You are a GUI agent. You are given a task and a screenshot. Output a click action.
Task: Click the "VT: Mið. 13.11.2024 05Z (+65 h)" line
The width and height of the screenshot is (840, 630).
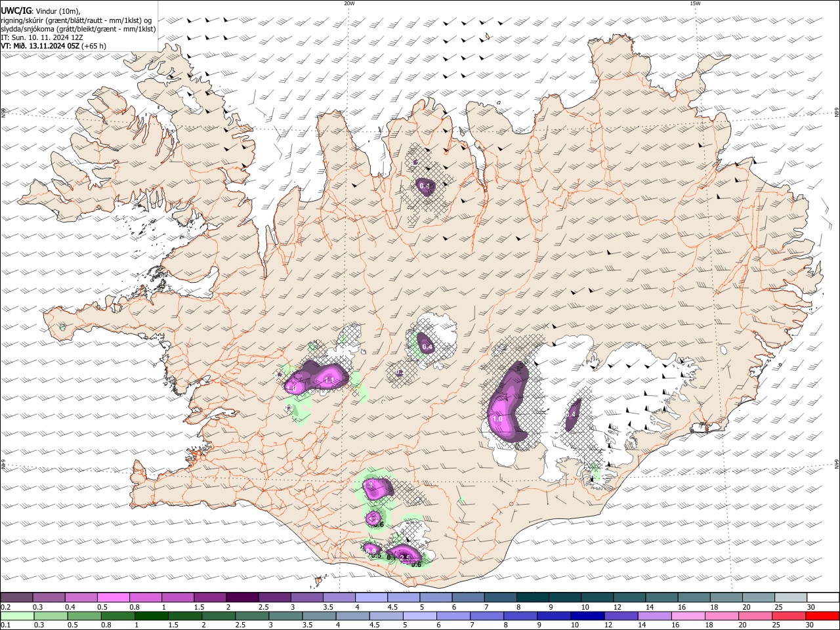[54, 46]
